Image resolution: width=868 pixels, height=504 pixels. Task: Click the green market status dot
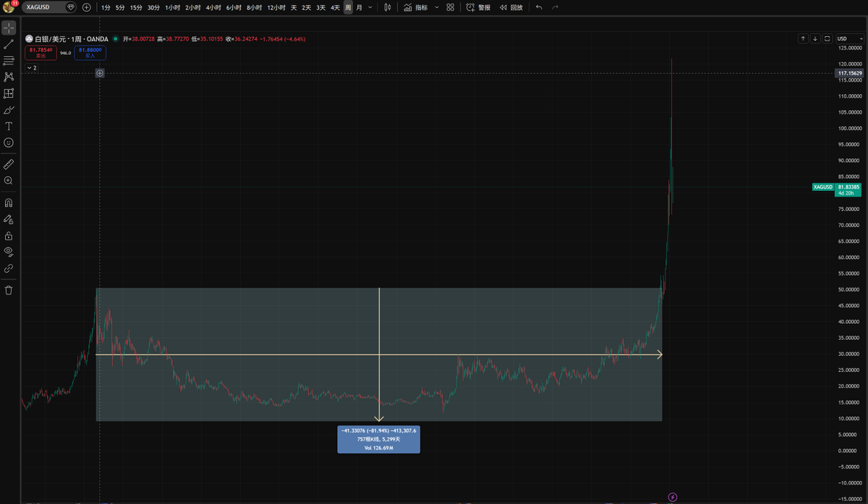coord(116,38)
